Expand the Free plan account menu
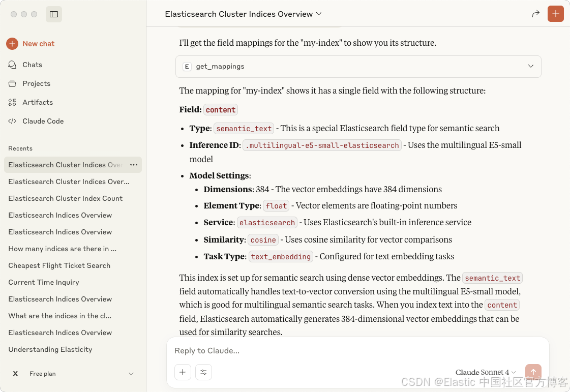The height and width of the screenshot is (392, 570). 131,374
